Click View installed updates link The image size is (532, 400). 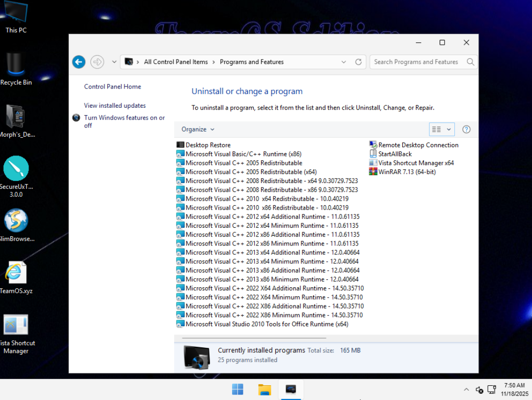coord(115,105)
